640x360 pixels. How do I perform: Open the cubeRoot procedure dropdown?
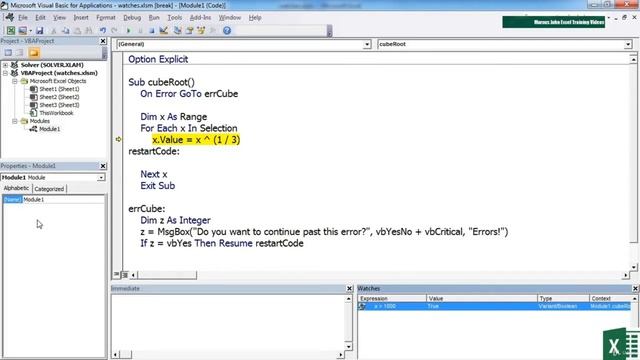point(628,44)
